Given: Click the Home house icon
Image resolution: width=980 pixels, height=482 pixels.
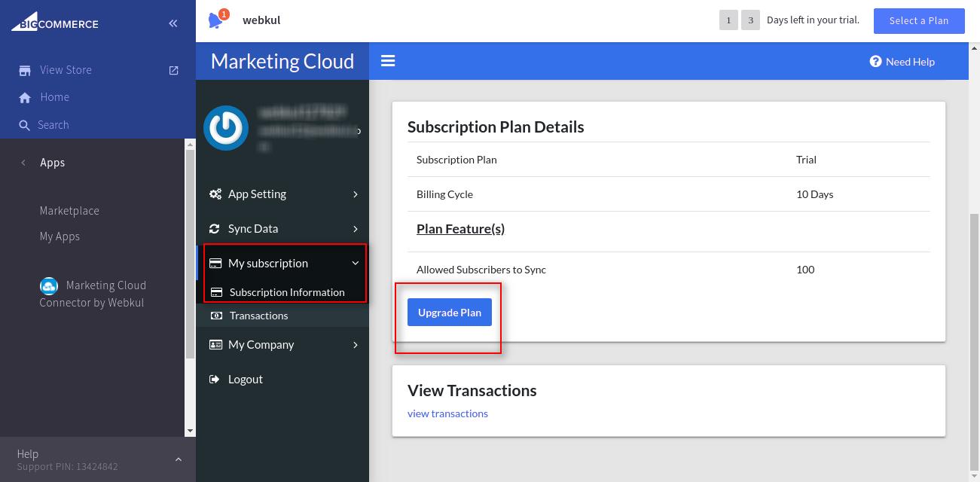Looking at the screenshot, I should 25,98.
